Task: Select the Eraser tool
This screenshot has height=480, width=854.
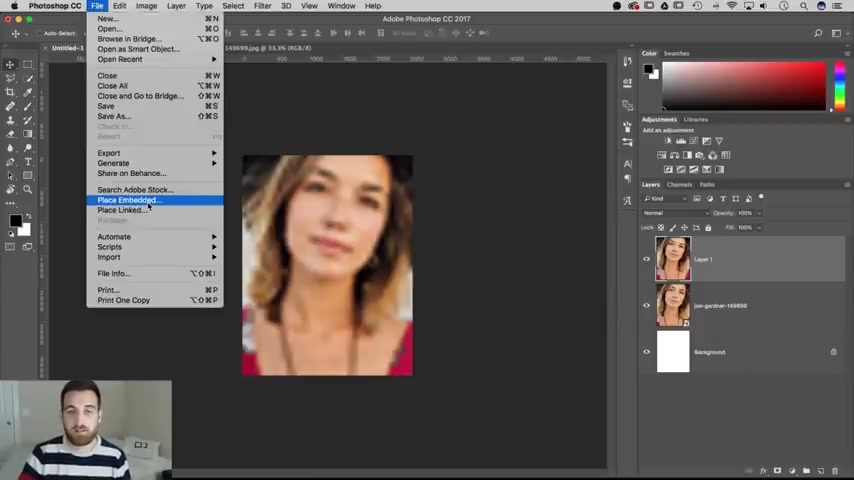Action: point(10,134)
